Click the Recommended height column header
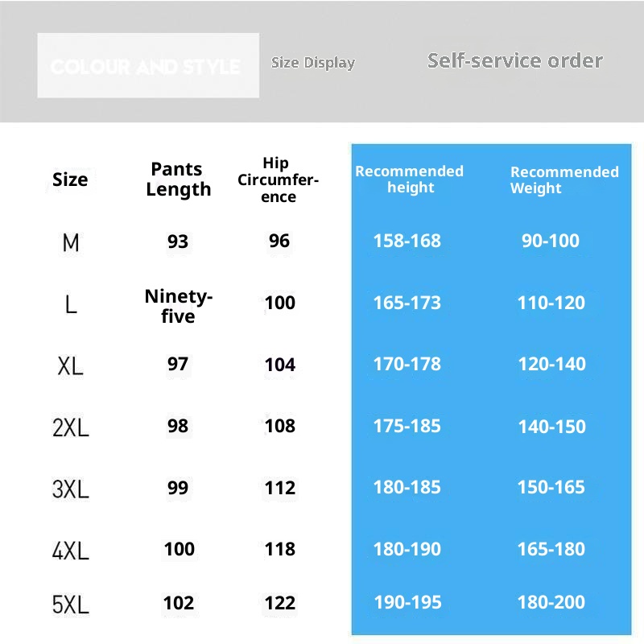Image resolution: width=644 pixels, height=644 pixels. pyautogui.click(x=409, y=180)
